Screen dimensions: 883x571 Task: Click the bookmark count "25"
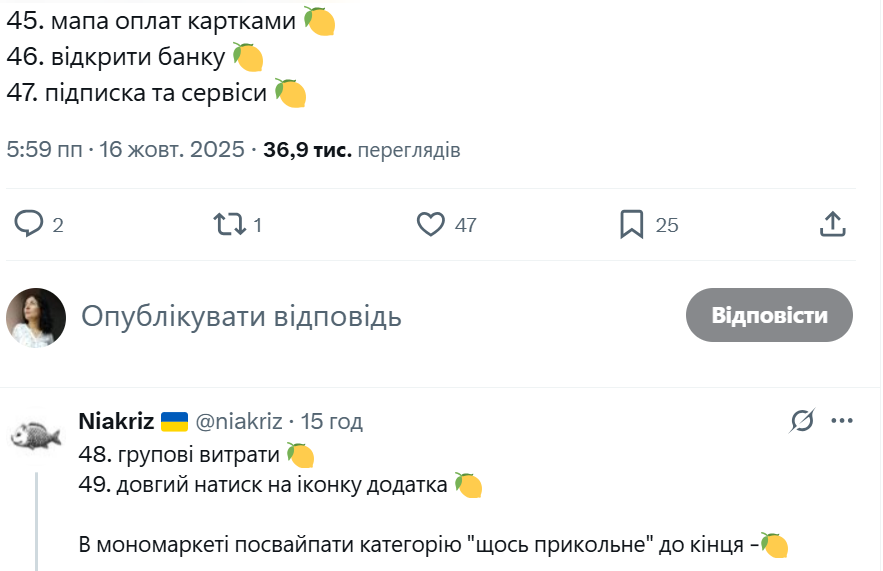coord(667,225)
